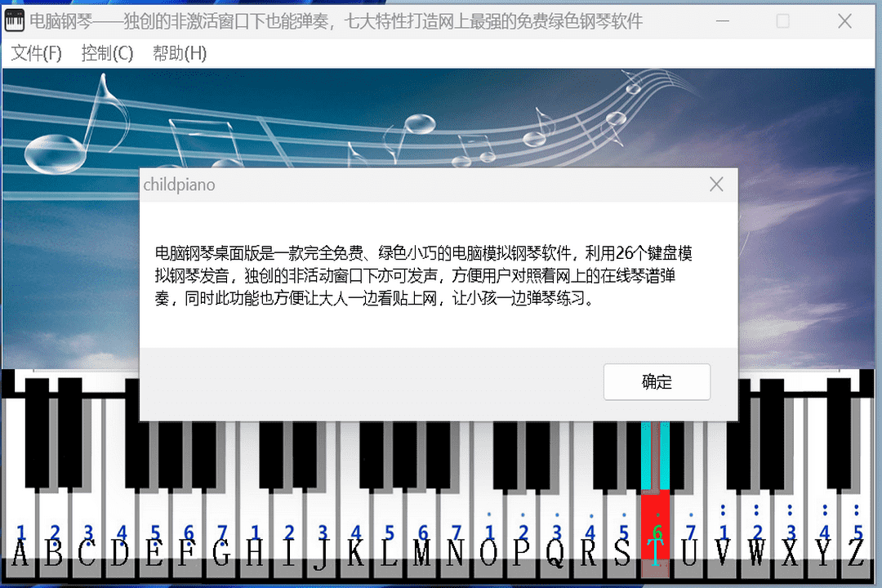This screenshot has height=588, width=882.
Task: Click the piano icon in the title bar
Action: 14,20
